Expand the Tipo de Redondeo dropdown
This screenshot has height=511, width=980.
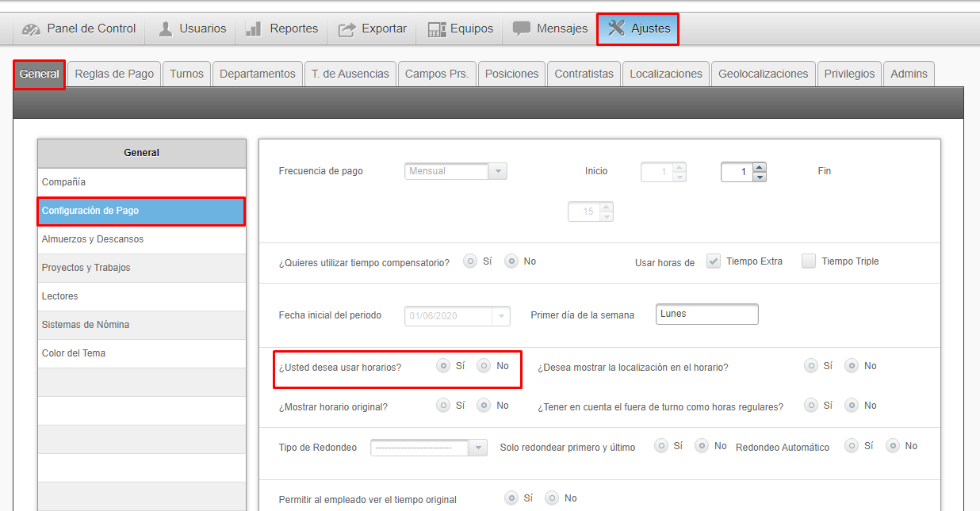pos(477,448)
